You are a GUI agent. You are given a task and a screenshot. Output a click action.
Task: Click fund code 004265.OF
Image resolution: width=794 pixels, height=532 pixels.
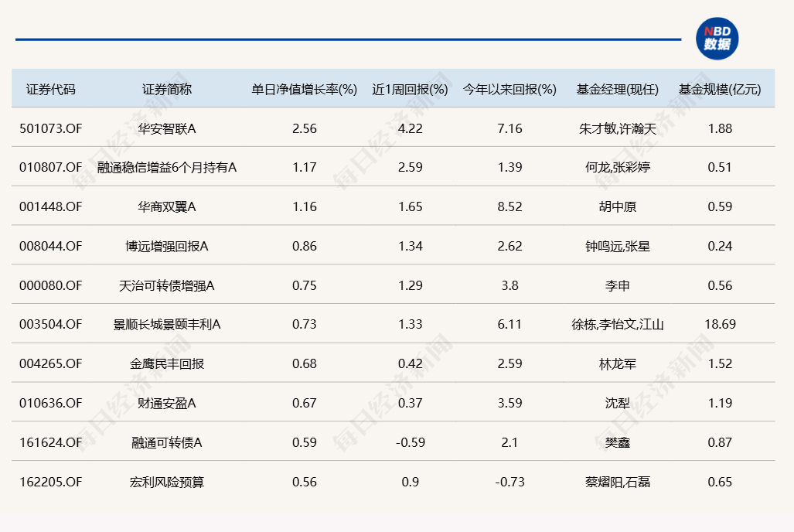pos(50,363)
